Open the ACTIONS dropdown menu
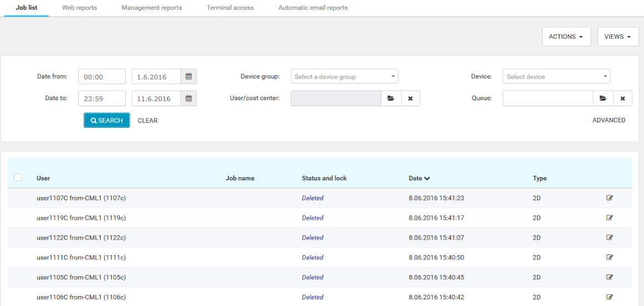This screenshot has width=644, height=306. click(566, 37)
